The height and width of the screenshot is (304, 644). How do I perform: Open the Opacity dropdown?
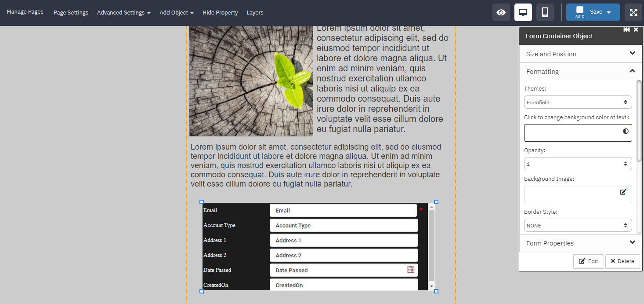[x=578, y=164]
